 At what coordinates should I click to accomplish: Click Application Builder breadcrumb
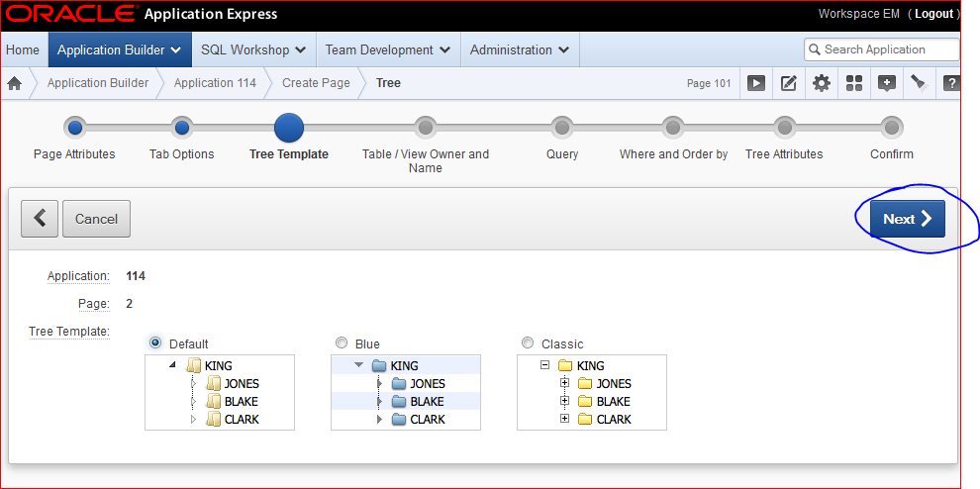98,82
